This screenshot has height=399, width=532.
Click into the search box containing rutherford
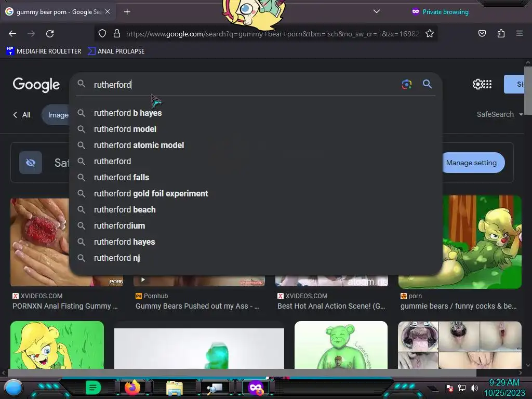[x=244, y=85]
